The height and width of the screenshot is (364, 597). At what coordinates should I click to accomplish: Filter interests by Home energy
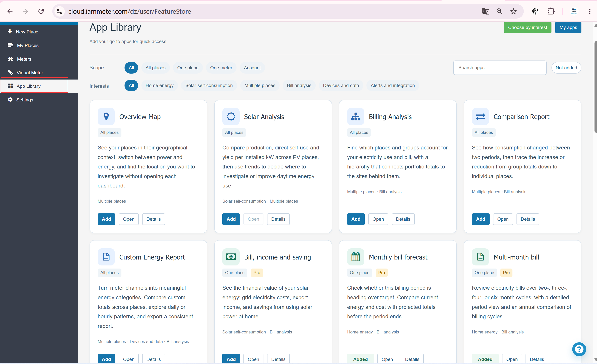point(159,85)
